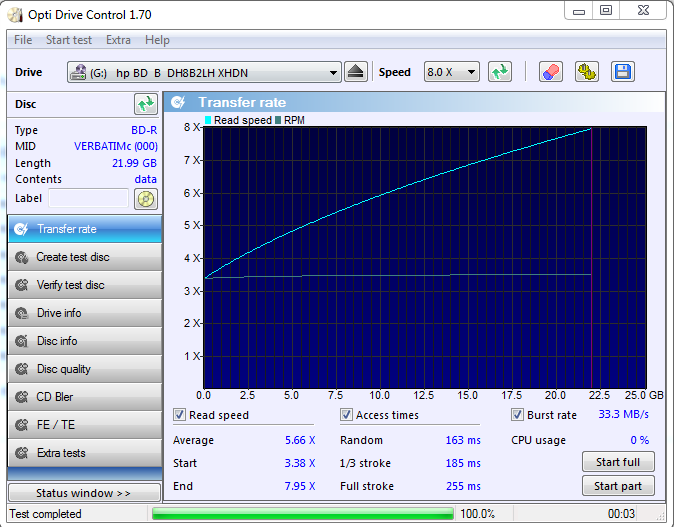
Task: Click the Start full button
Action: click(618, 462)
